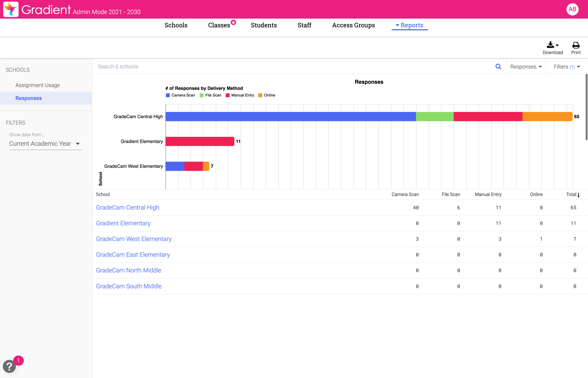Click the Admin Mode 2021 - 2030 label
The width and height of the screenshot is (588, 378).
pos(106,12)
